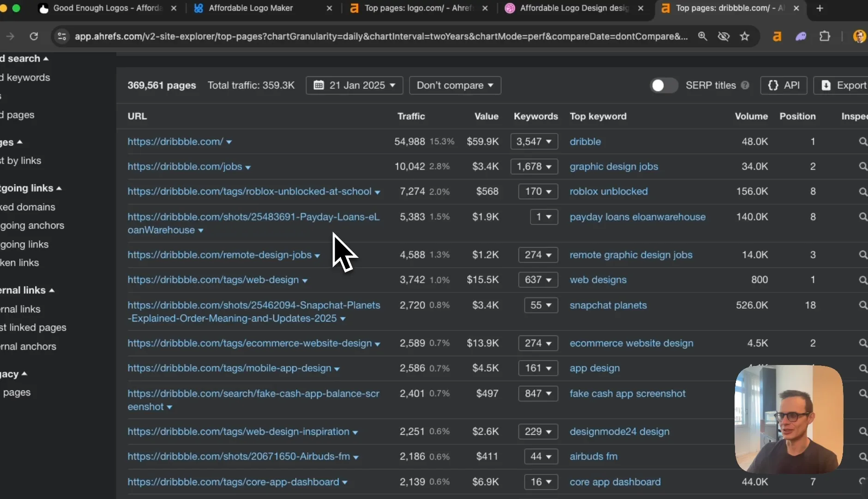Inspect the dribbble.com/jobs row with magnifier icon
Image resolution: width=868 pixels, height=499 pixels.
point(862,166)
